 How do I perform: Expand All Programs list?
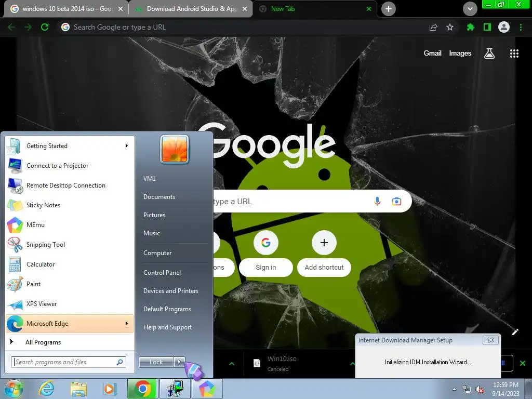click(70, 342)
